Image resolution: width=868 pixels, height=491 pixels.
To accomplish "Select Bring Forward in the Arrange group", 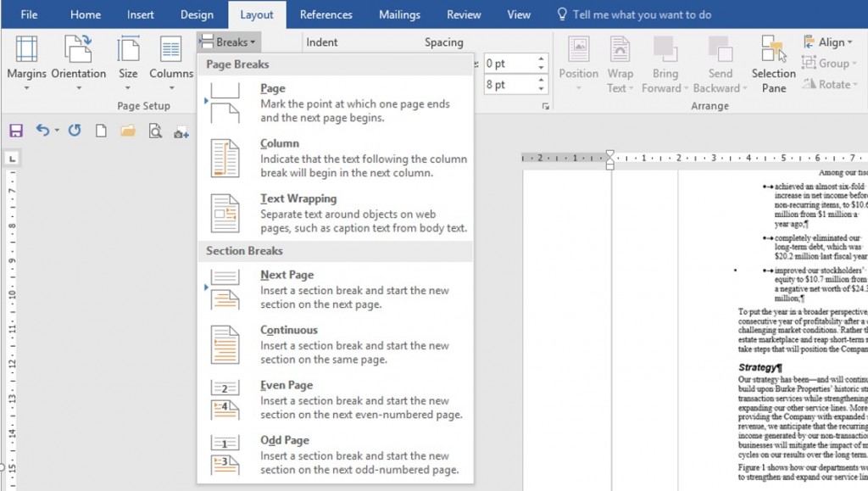I will click(665, 64).
